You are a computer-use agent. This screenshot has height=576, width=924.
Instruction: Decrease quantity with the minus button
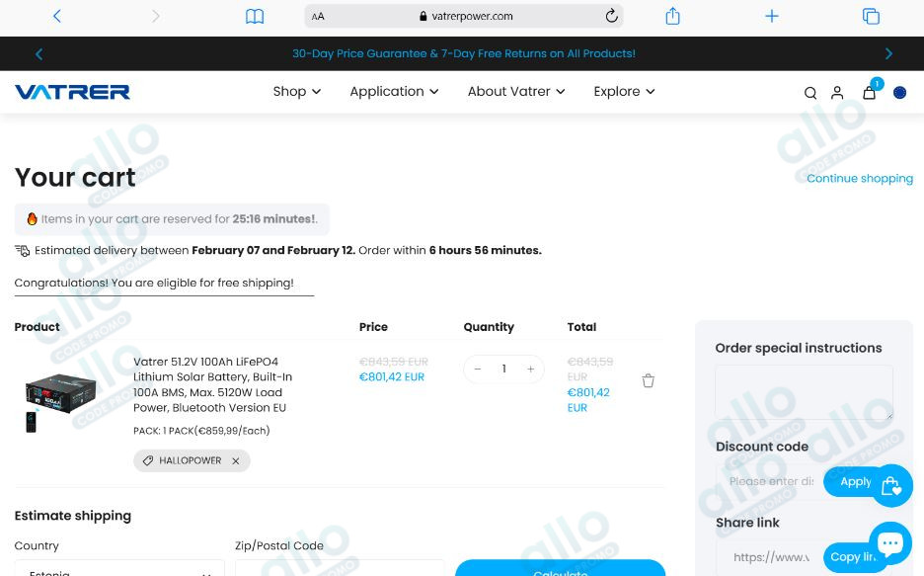coord(478,369)
